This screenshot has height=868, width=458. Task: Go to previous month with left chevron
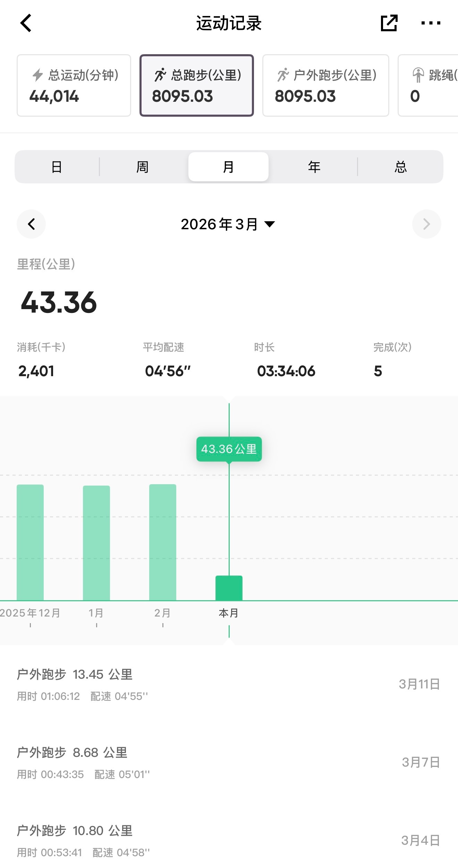click(x=31, y=224)
